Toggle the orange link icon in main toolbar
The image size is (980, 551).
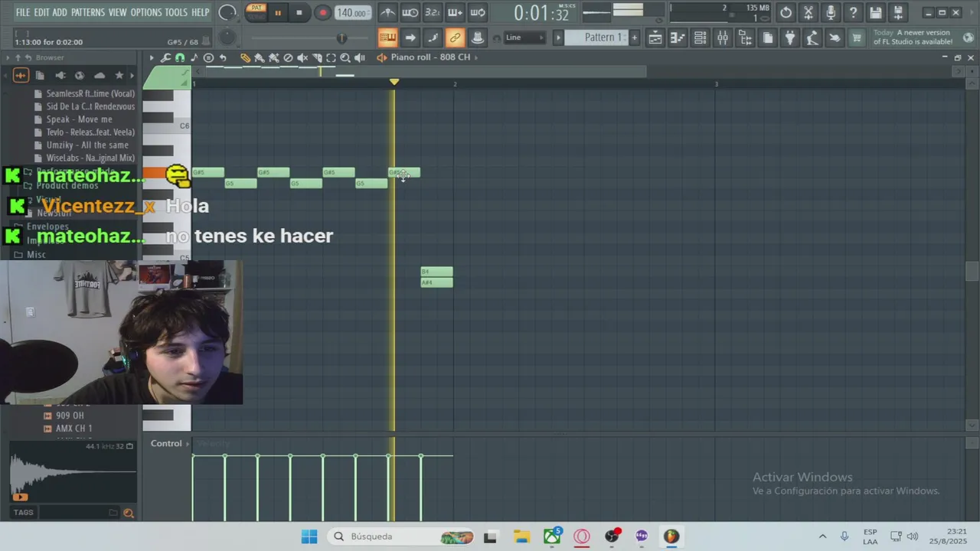pos(455,37)
